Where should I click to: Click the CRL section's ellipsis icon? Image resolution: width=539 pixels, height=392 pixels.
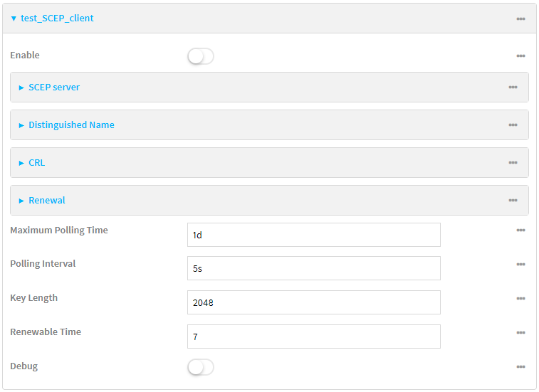(x=513, y=163)
